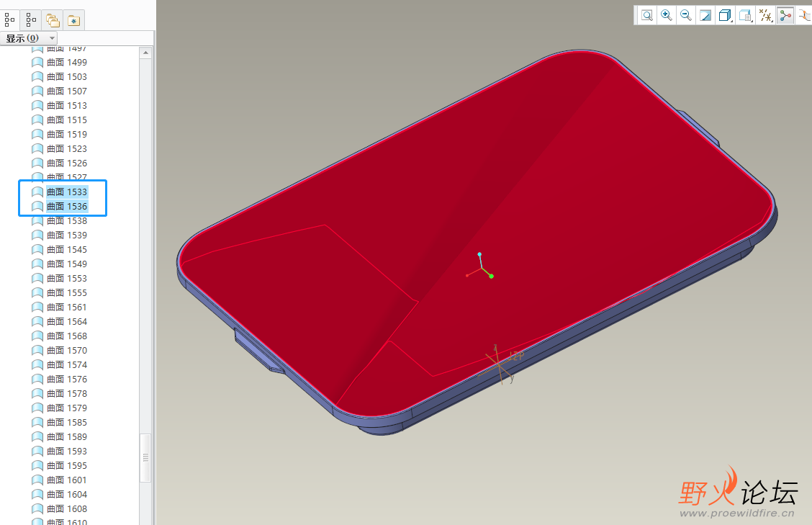Open the Folder Browser tab with stacked folders
The image size is (812, 525).
[x=53, y=20]
